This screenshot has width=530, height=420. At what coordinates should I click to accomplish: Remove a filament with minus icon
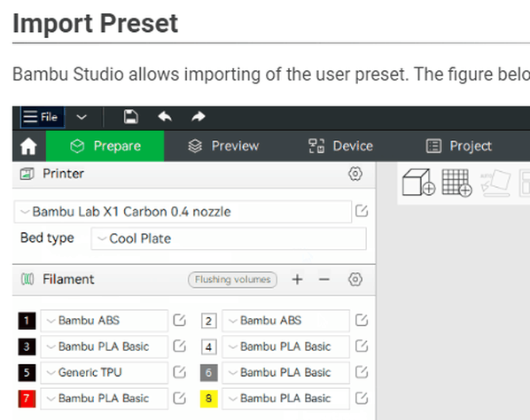(323, 279)
